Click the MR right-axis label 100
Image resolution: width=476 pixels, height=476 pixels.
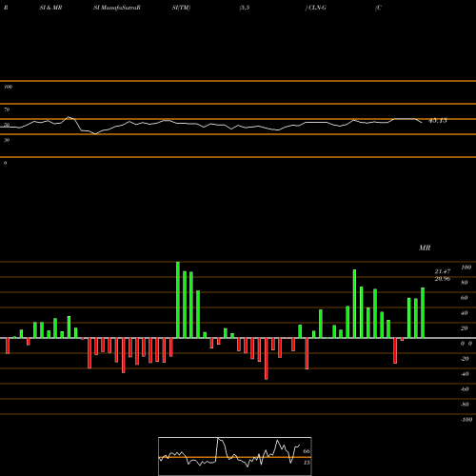coord(466,268)
